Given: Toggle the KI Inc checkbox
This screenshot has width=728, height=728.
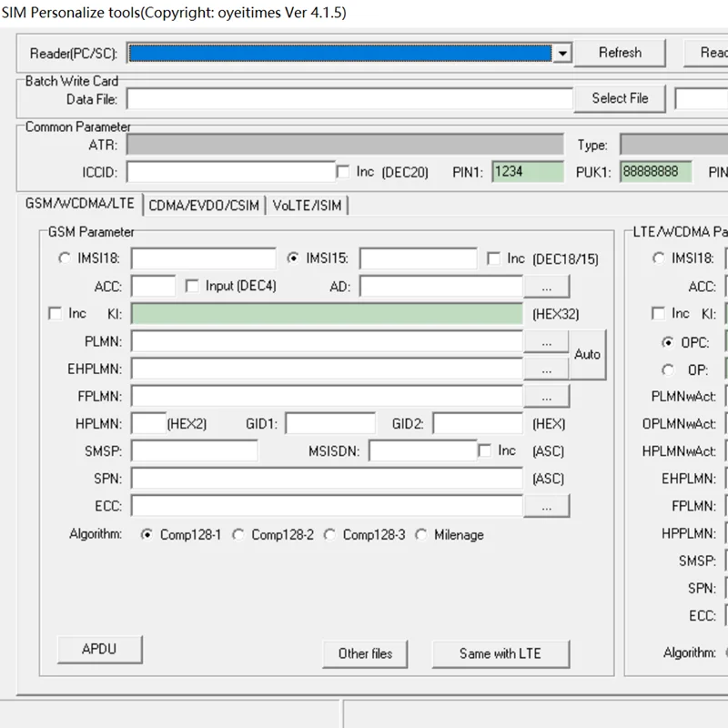Looking at the screenshot, I should (x=56, y=313).
